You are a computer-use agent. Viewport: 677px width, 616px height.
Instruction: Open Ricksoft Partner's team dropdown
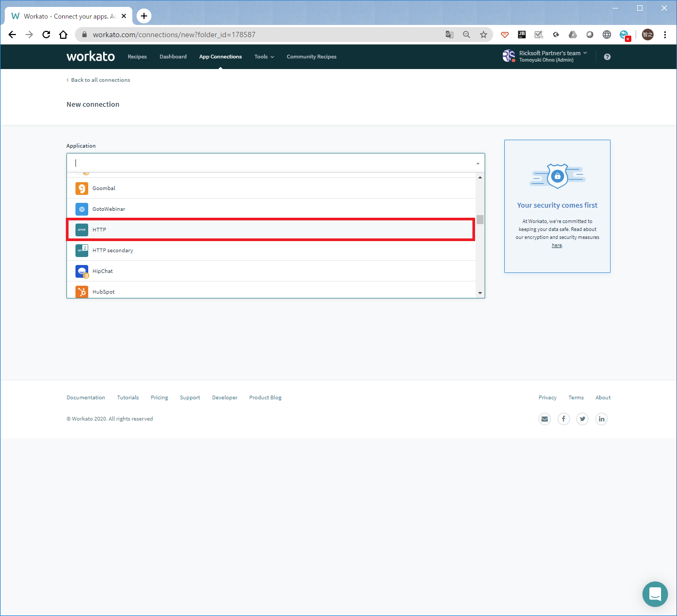(x=553, y=53)
